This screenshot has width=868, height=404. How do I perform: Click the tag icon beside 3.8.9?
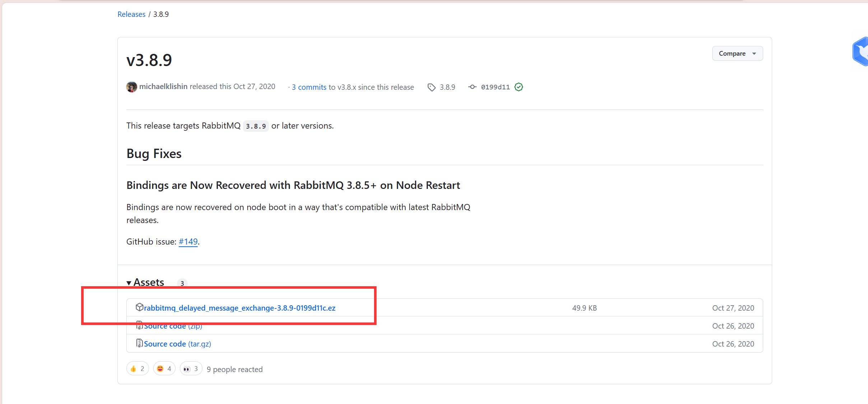coord(431,87)
